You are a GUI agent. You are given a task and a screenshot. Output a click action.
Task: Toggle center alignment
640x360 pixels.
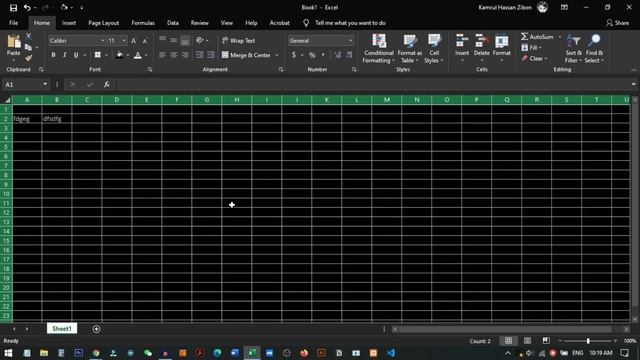click(x=174, y=55)
